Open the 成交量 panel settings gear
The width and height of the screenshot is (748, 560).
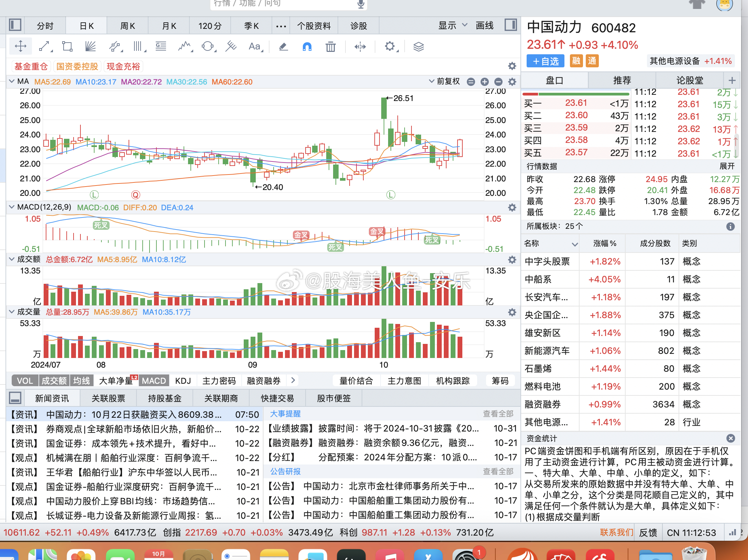[512, 312]
